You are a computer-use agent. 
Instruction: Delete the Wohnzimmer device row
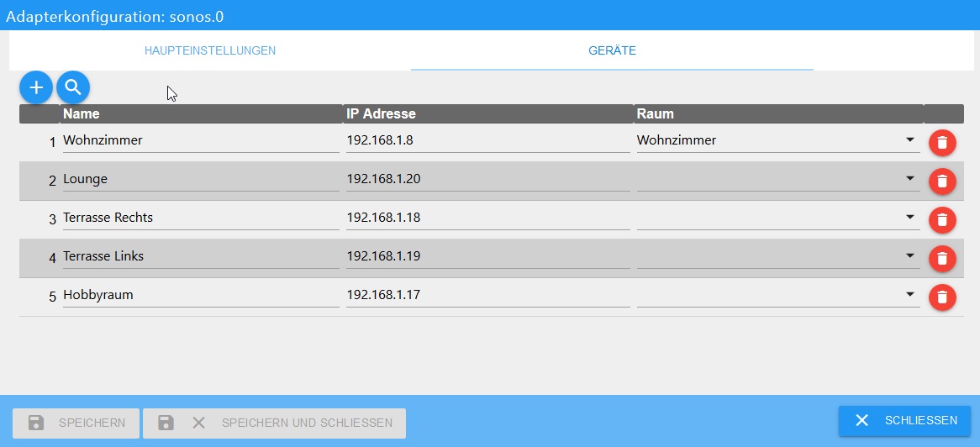point(942,143)
